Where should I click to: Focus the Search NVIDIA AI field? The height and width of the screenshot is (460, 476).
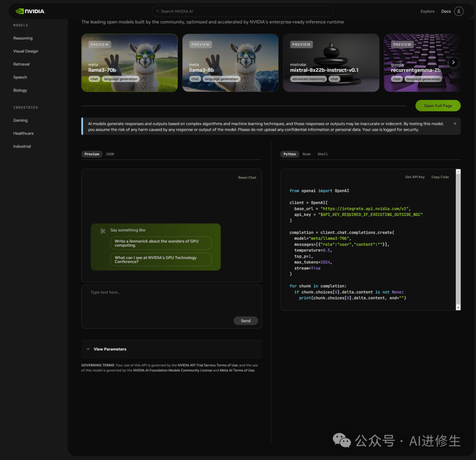tap(242, 11)
